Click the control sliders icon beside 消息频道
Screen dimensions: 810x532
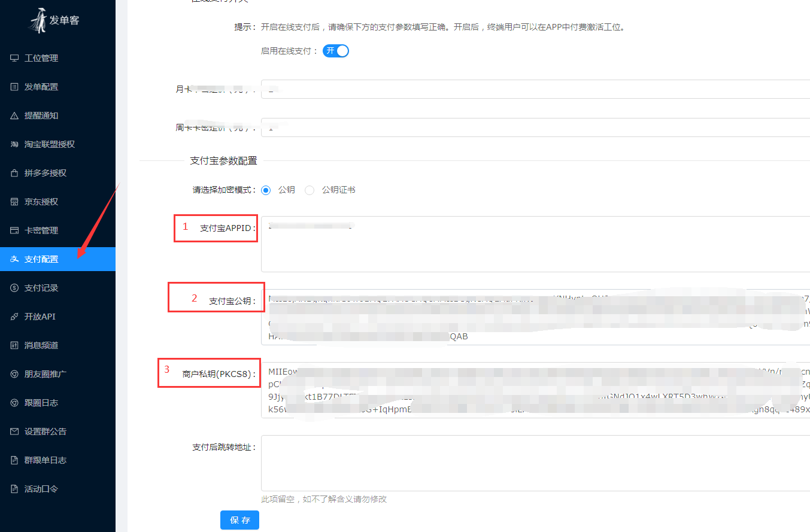point(14,345)
